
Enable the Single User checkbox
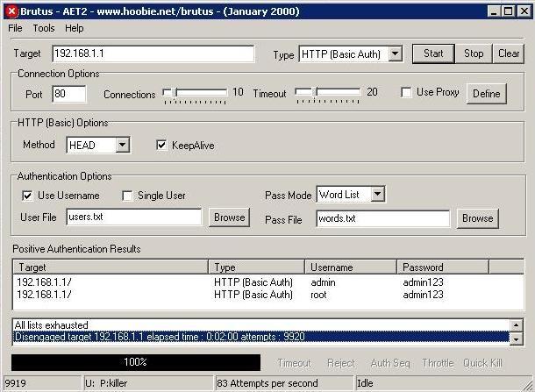pos(127,196)
